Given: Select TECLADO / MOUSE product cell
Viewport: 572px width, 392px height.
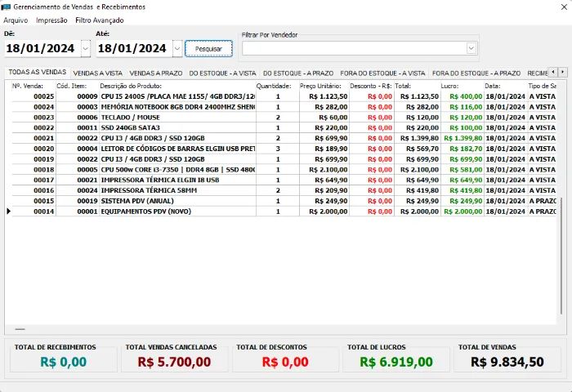Looking at the screenshot, I should coord(177,118).
